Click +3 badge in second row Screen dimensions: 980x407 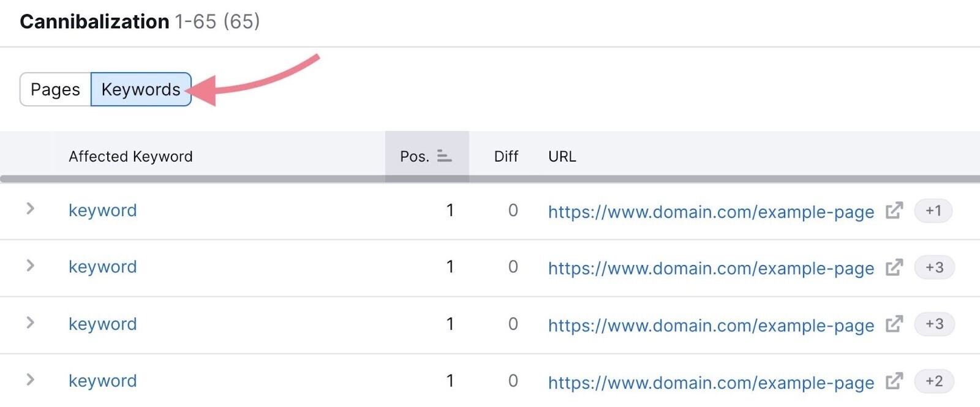click(934, 267)
